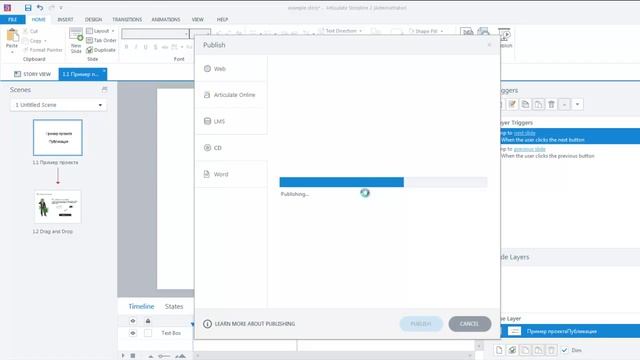Click the Format Painter command

point(43,50)
